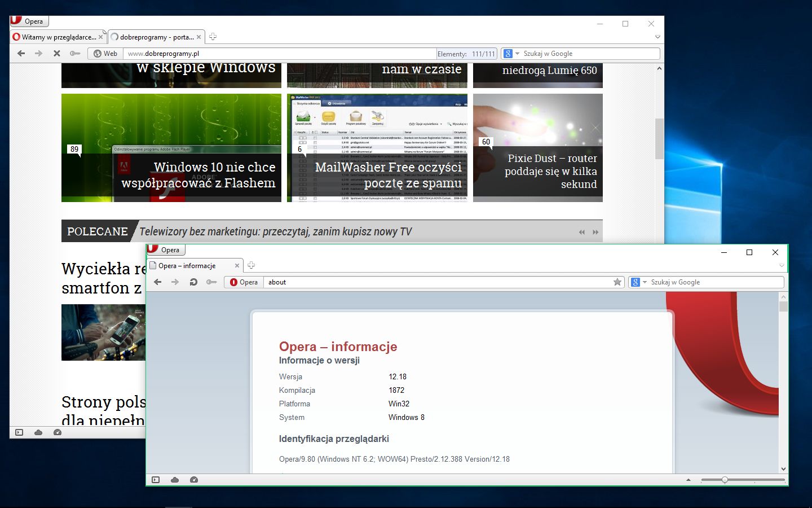
Task: Click the scrollbar thumb in back window
Action: 659,139
